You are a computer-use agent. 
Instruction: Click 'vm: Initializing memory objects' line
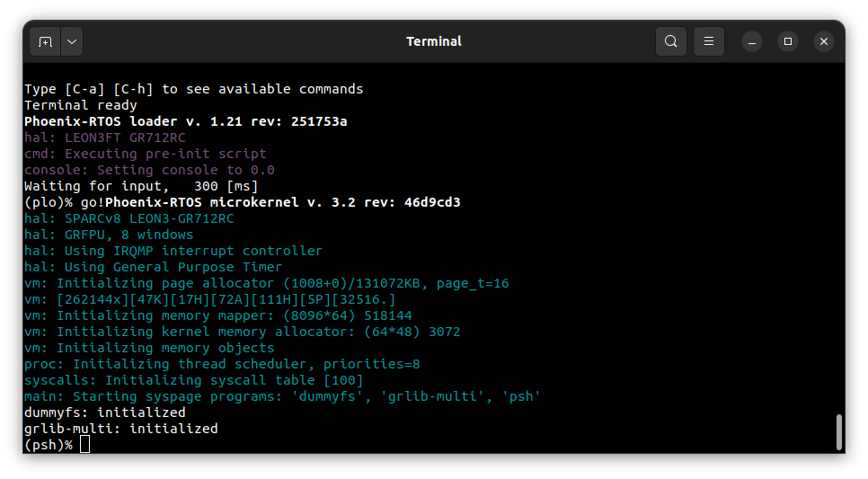point(149,348)
